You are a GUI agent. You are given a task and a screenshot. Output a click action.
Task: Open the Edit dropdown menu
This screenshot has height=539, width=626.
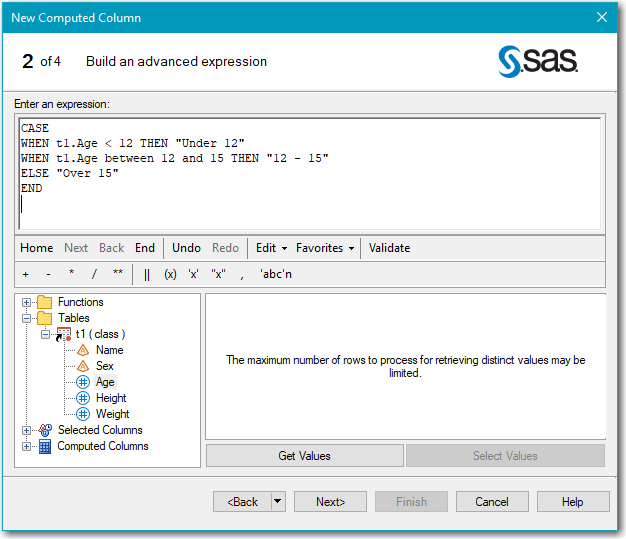271,248
